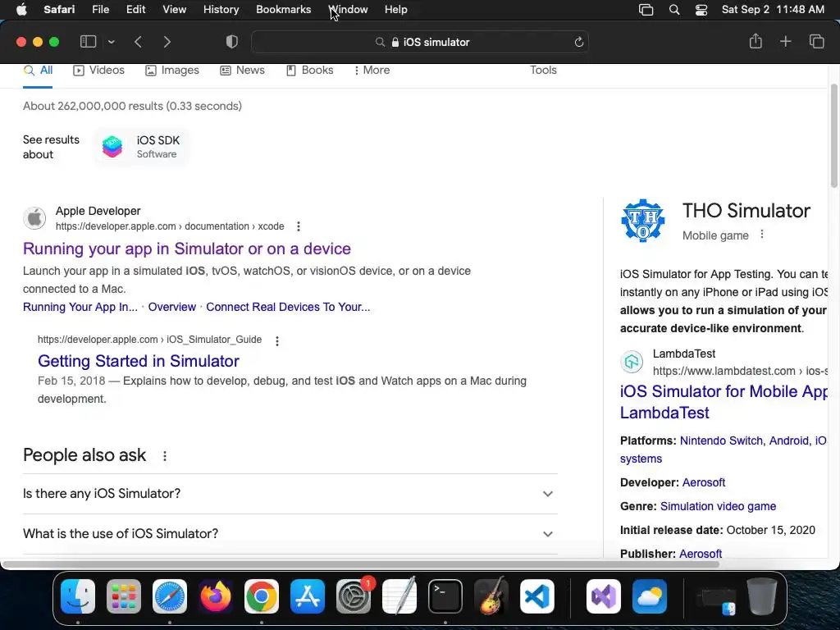
Task: Open Launchpad from the Dock
Action: [x=124, y=596]
